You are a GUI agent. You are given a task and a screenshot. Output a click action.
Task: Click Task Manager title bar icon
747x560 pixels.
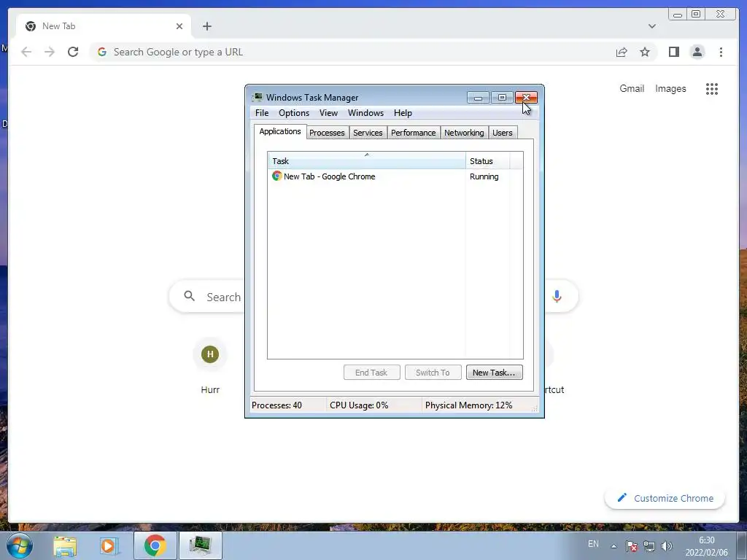coord(258,97)
